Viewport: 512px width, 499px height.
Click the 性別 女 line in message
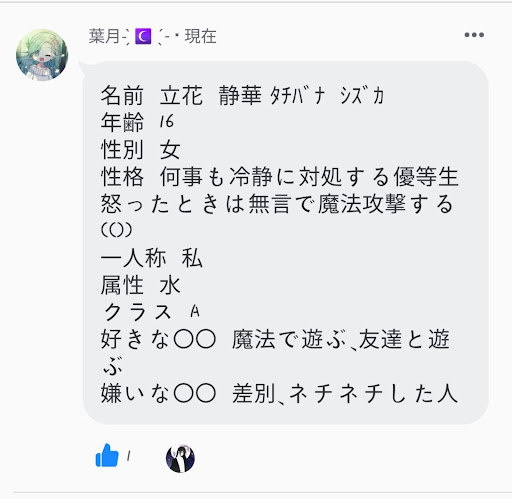click(140, 150)
